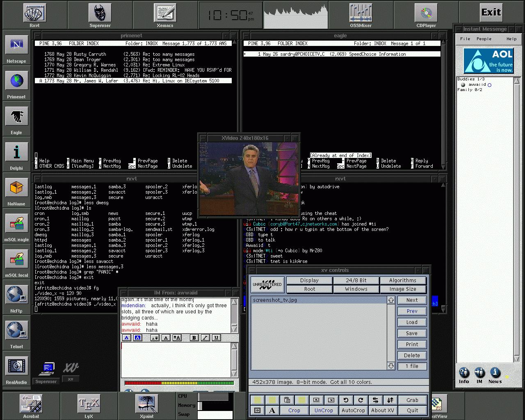Toggle Italic in the IM window
525x420 pixels.
coord(205,338)
